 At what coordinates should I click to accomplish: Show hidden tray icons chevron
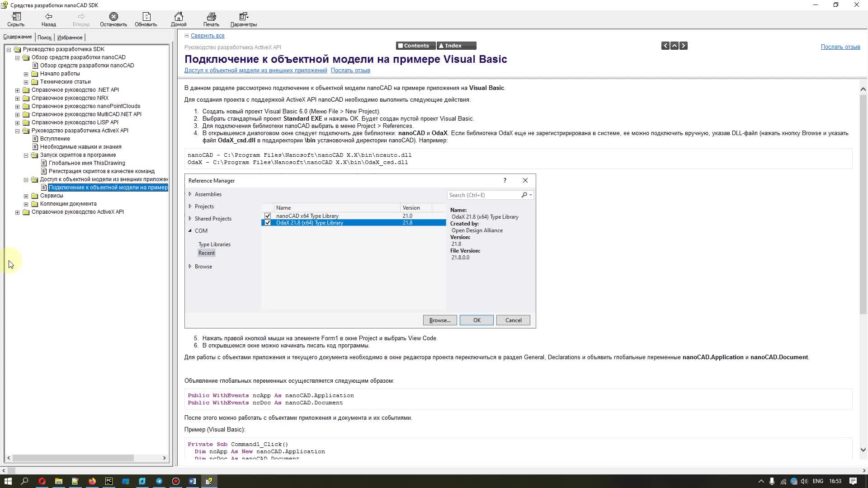tap(761, 481)
